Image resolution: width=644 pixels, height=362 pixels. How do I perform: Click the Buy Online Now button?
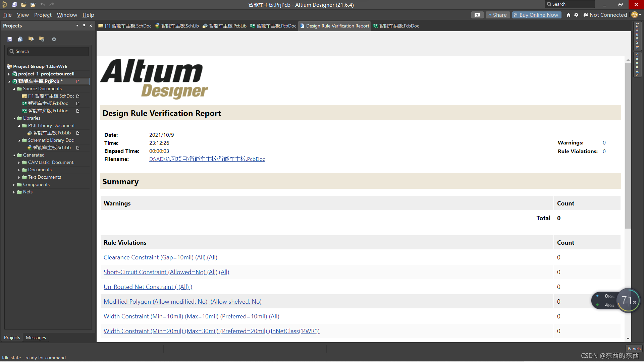pyautogui.click(x=536, y=15)
